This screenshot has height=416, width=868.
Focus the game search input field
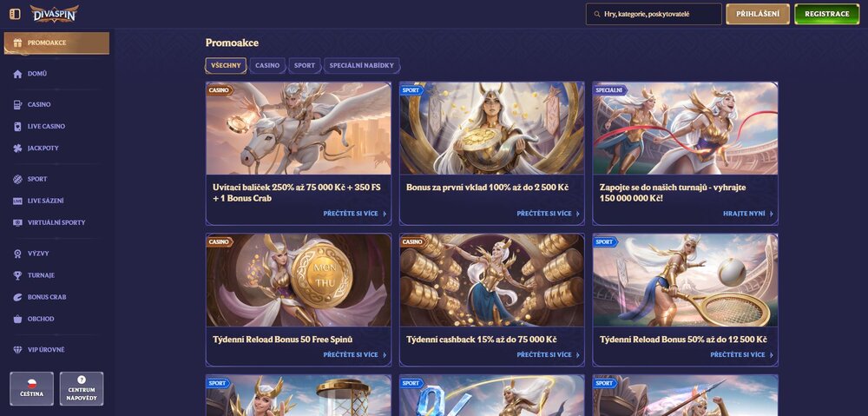[x=654, y=14]
